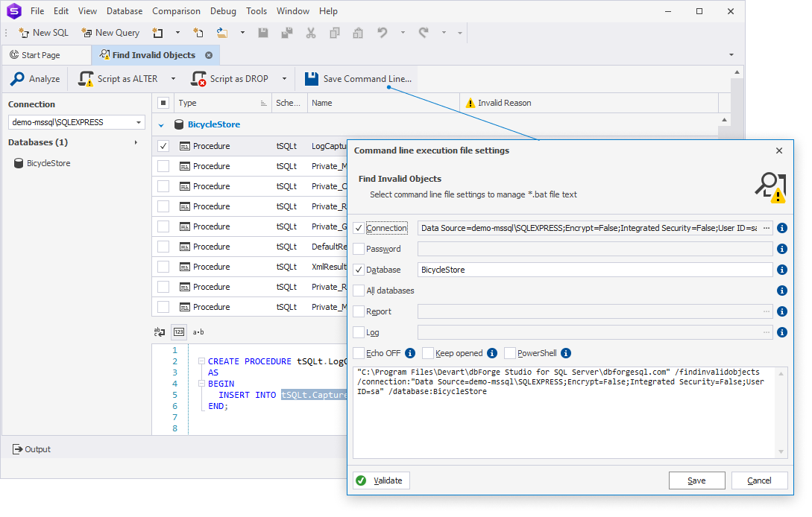Click the Database name field BicycleStore
The image size is (812, 517).
pyautogui.click(x=595, y=270)
